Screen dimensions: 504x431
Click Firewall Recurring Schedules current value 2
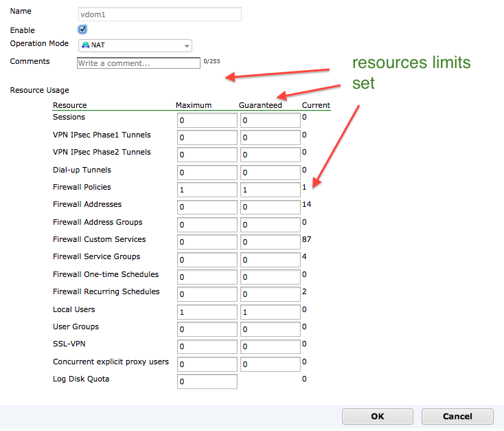tap(304, 291)
